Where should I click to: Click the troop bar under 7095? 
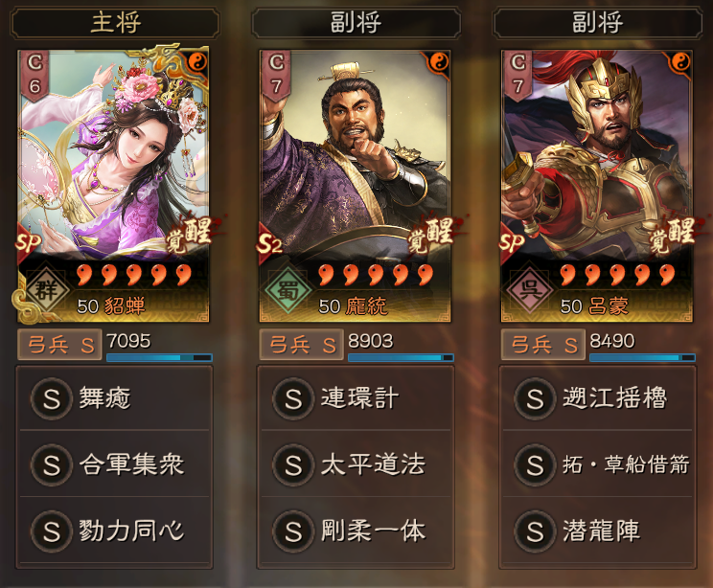pos(159,357)
